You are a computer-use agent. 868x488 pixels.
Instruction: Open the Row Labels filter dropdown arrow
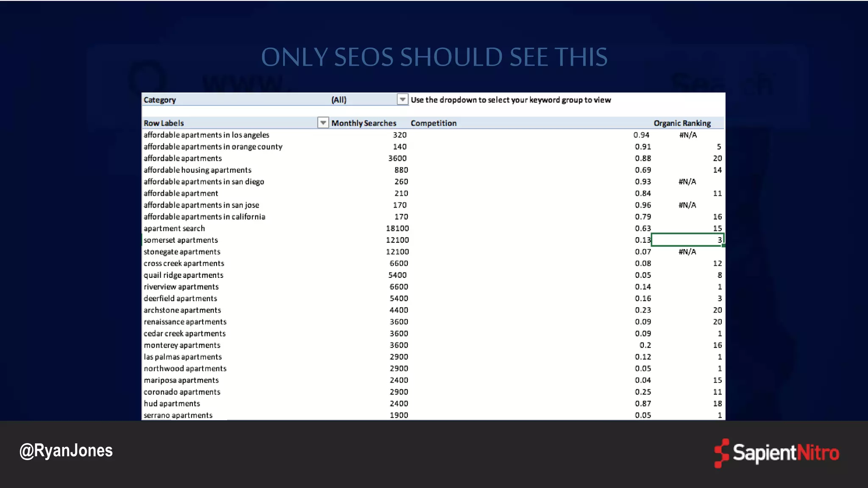pos(323,123)
